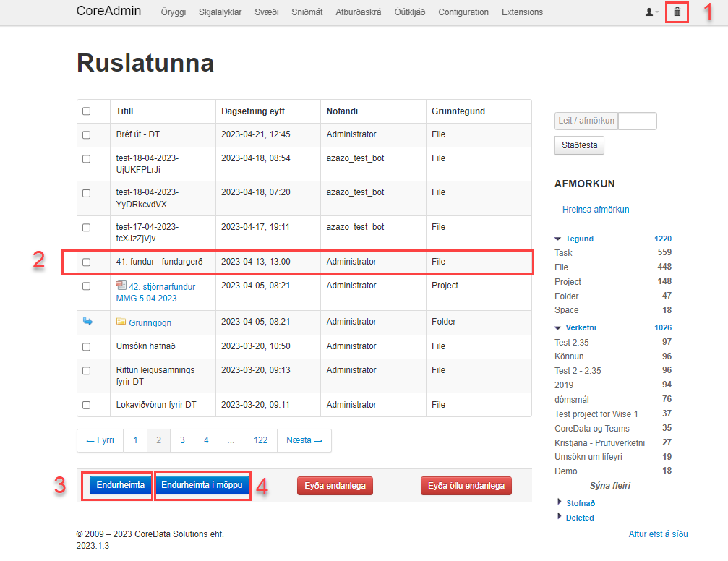Open the user account icon menu

point(651,12)
